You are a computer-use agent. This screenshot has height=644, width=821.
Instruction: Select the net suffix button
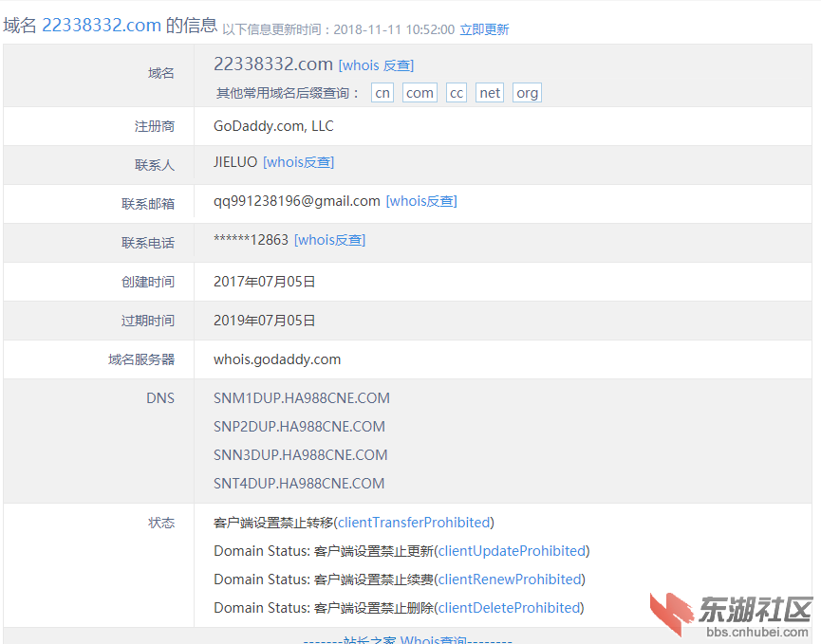490,93
